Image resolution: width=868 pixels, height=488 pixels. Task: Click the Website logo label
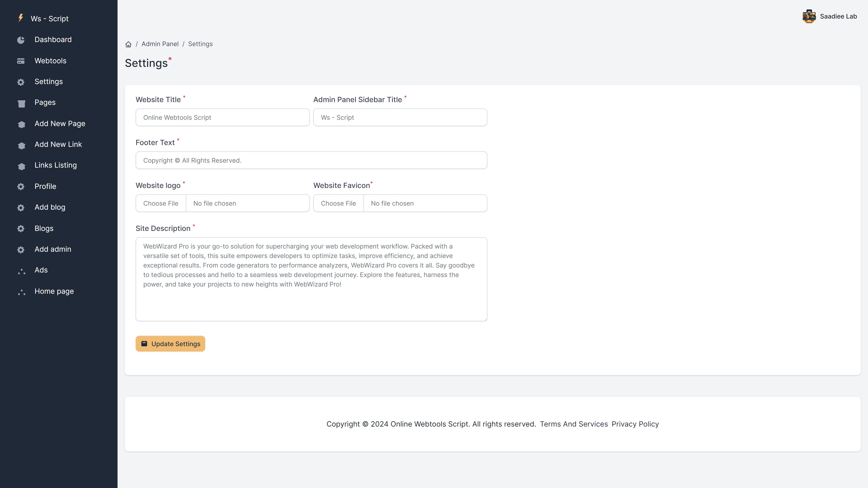coord(158,185)
